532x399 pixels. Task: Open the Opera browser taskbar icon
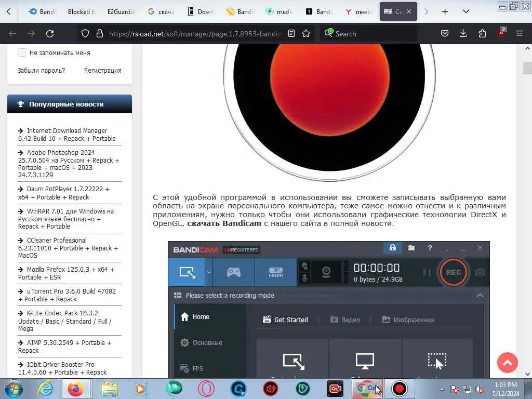pyautogui.click(x=206, y=389)
